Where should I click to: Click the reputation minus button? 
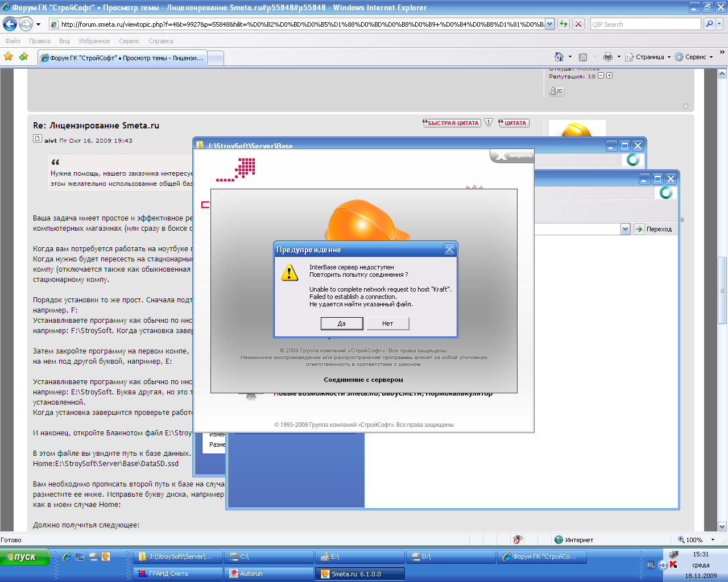pos(601,76)
